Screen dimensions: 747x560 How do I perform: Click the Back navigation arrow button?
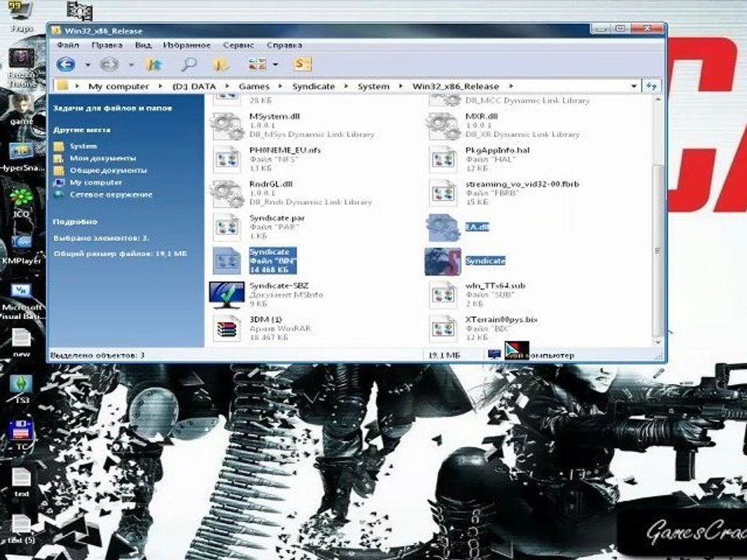[65, 64]
